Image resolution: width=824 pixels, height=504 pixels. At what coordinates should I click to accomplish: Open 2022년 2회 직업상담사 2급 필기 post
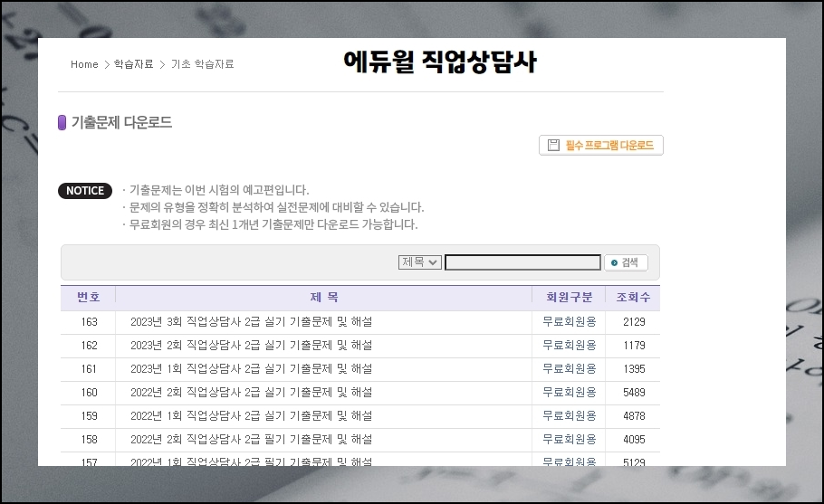pos(251,440)
